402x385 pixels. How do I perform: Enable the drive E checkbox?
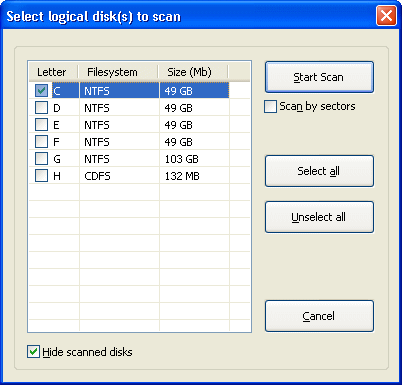(41, 124)
